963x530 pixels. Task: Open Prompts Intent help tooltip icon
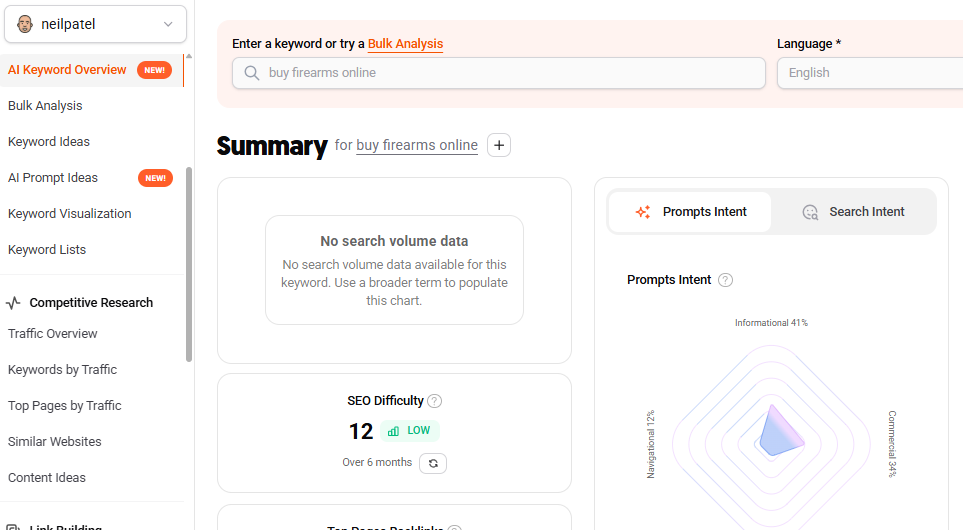(725, 280)
